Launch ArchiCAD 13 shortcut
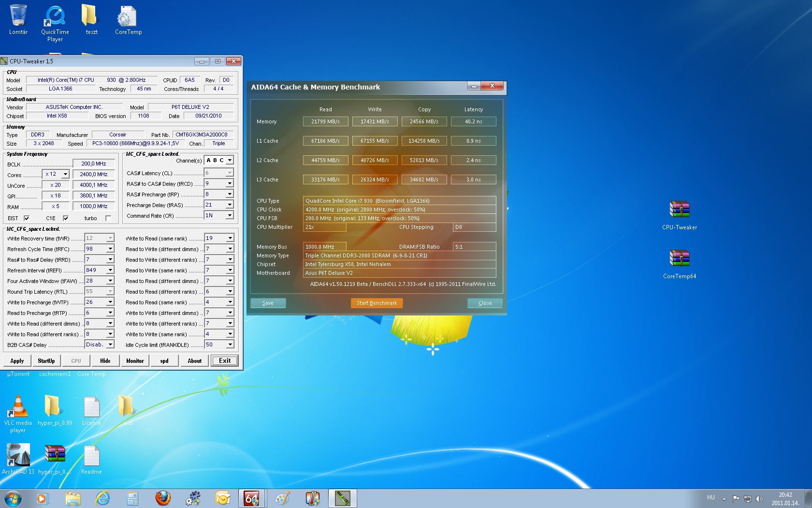Screen dimensions: 812x508 (x=18, y=459)
